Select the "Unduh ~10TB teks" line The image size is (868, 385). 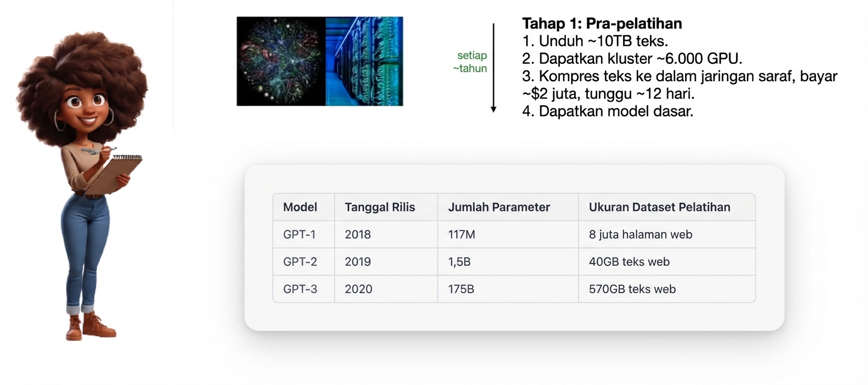595,41
